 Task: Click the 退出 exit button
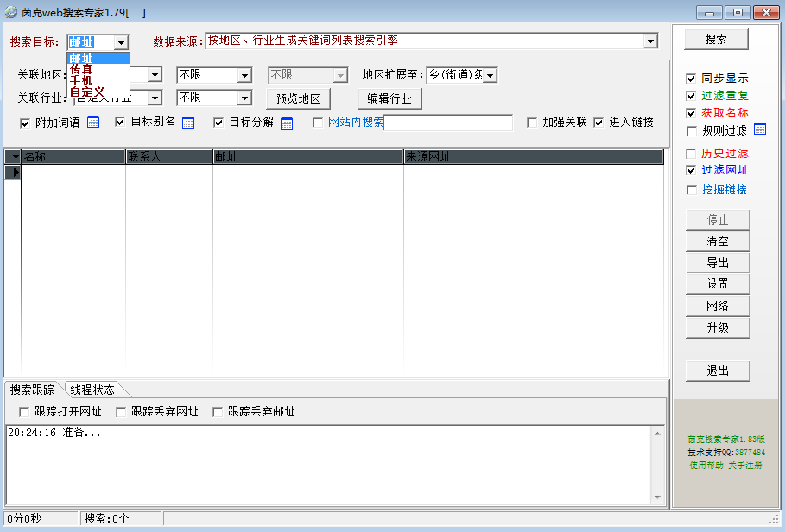(718, 370)
